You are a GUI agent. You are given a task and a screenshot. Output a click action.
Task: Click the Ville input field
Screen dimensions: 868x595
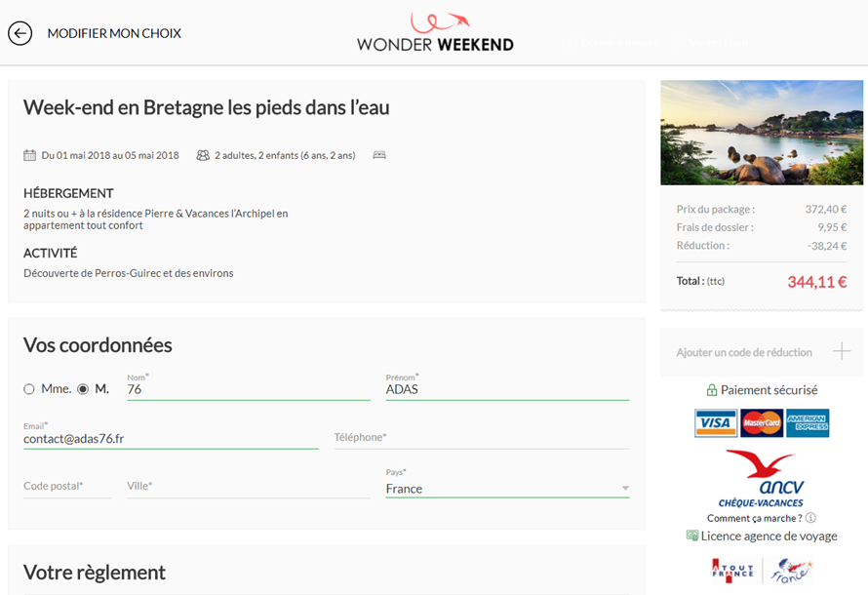pyautogui.click(x=249, y=487)
